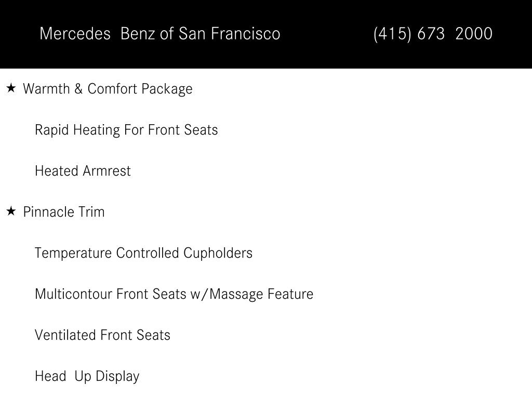
Task: Select the Temperature Controlled Cupholders item
Action: (x=143, y=253)
